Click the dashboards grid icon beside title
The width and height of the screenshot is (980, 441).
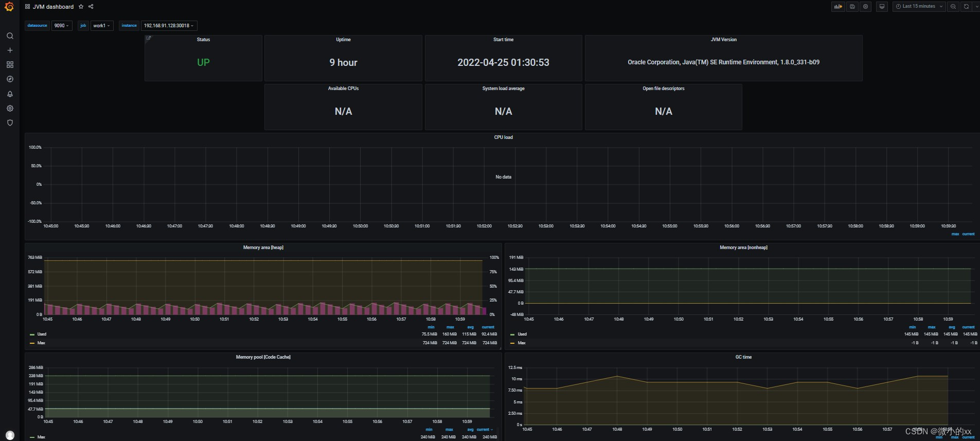click(x=27, y=7)
